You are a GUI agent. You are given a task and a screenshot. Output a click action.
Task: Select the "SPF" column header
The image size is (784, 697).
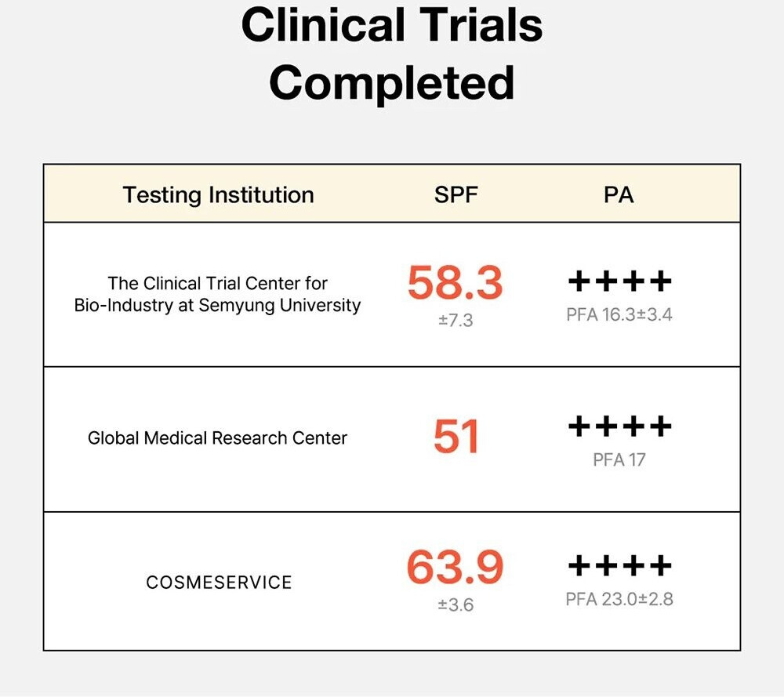tap(456, 194)
